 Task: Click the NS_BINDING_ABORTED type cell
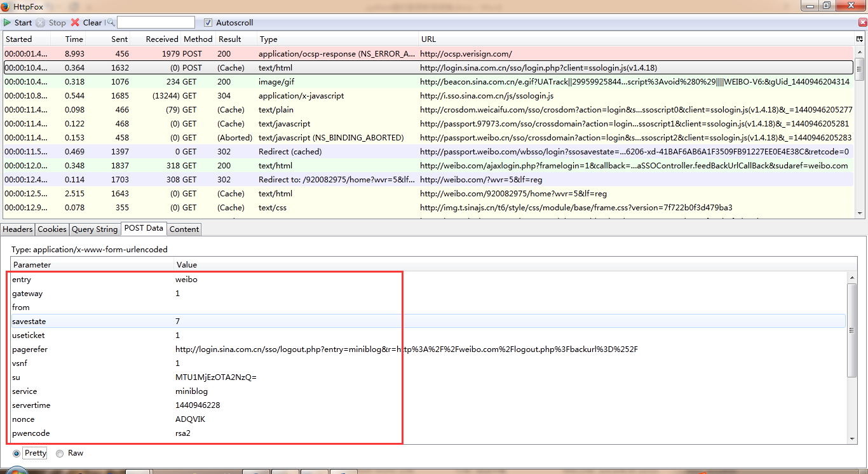coord(331,137)
